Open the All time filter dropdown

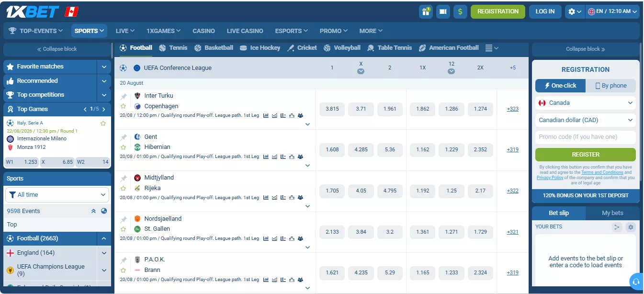tap(57, 195)
